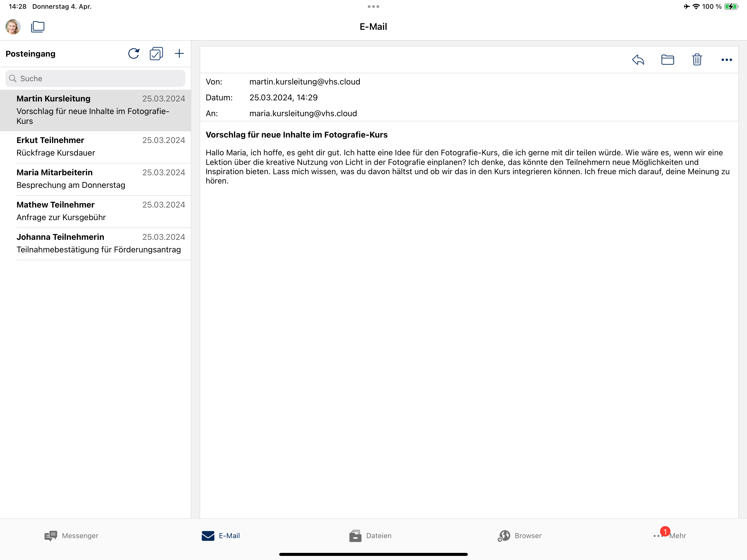Switch to the Messenger tab

tap(71, 536)
